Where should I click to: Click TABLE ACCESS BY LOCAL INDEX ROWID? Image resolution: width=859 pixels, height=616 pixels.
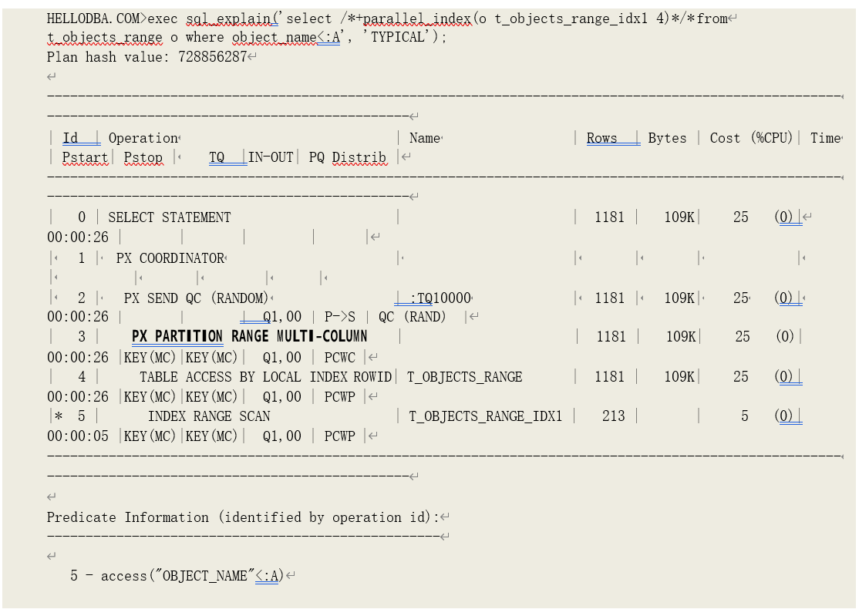click(265, 377)
